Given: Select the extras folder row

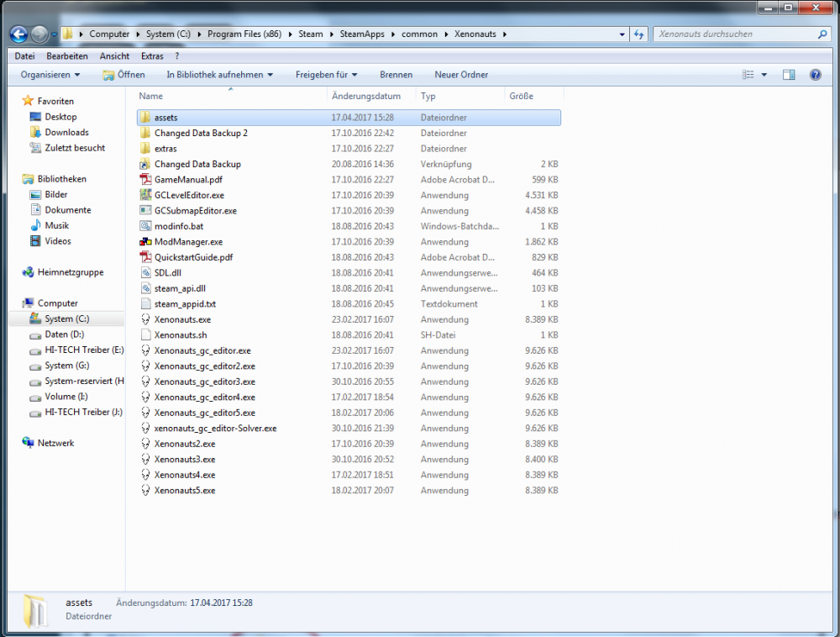Looking at the screenshot, I should point(349,149).
